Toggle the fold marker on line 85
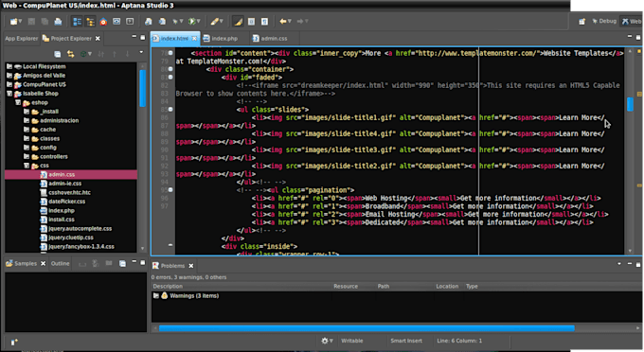Image resolution: width=644 pixels, height=352 pixels. [x=170, y=110]
